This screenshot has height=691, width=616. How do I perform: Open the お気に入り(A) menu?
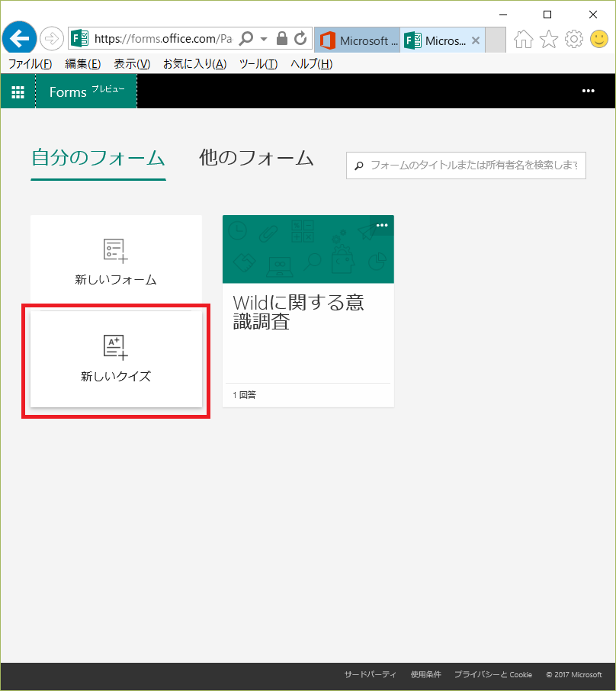(x=194, y=64)
